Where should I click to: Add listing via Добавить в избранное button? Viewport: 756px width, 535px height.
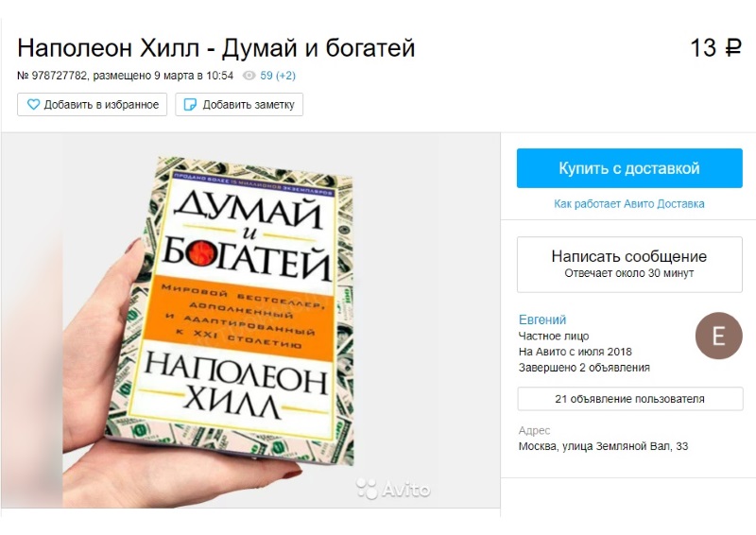[x=92, y=104]
